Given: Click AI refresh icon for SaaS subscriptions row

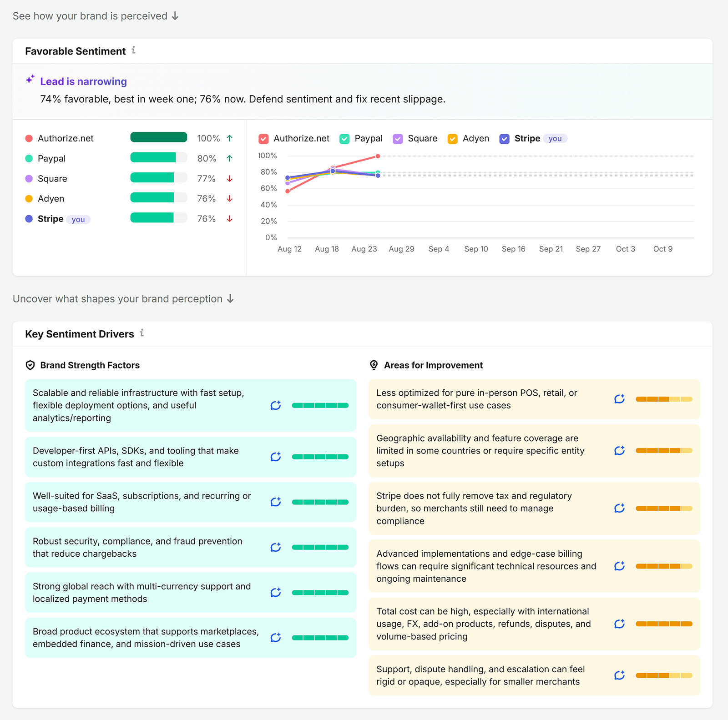Looking at the screenshot, I should tap(276, 502).
